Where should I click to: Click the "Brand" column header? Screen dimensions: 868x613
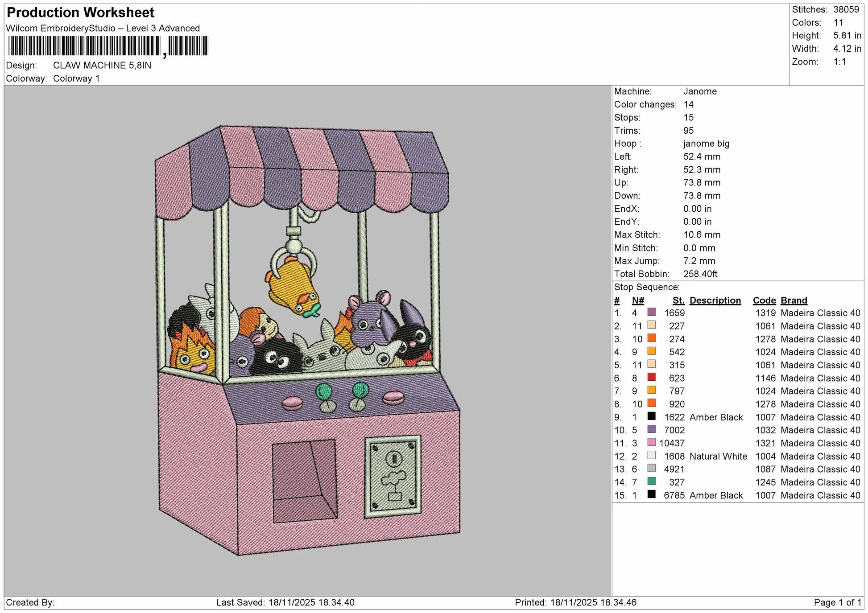[794, 300]
